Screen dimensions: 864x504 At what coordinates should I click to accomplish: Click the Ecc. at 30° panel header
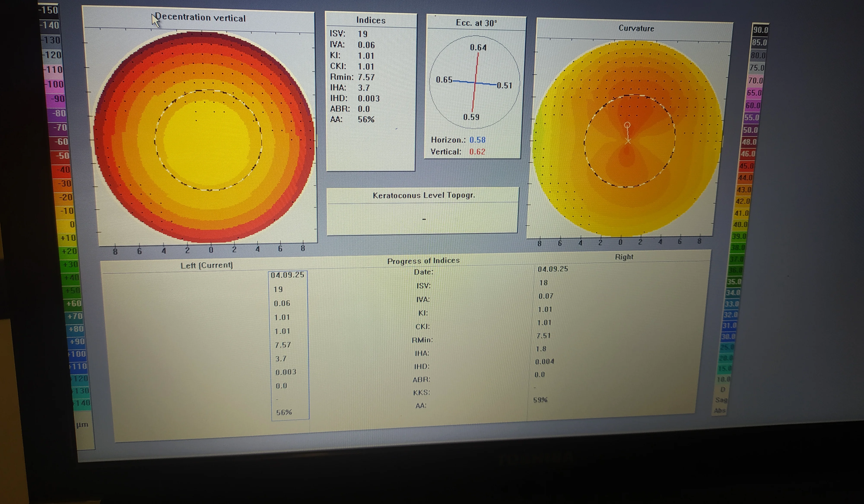pyautogui.click(x=476, y=23)
